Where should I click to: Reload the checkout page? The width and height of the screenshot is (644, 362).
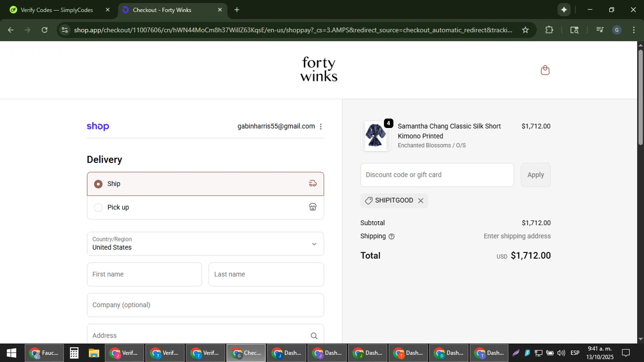point(44,30)
